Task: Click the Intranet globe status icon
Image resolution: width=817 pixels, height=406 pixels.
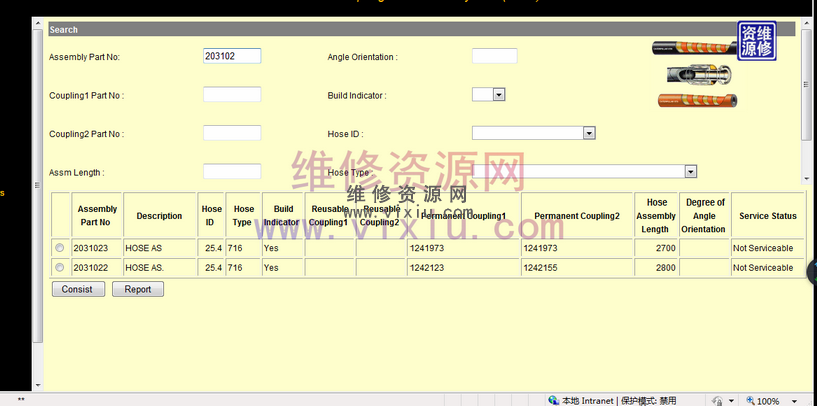Action: tap(553, 400)
